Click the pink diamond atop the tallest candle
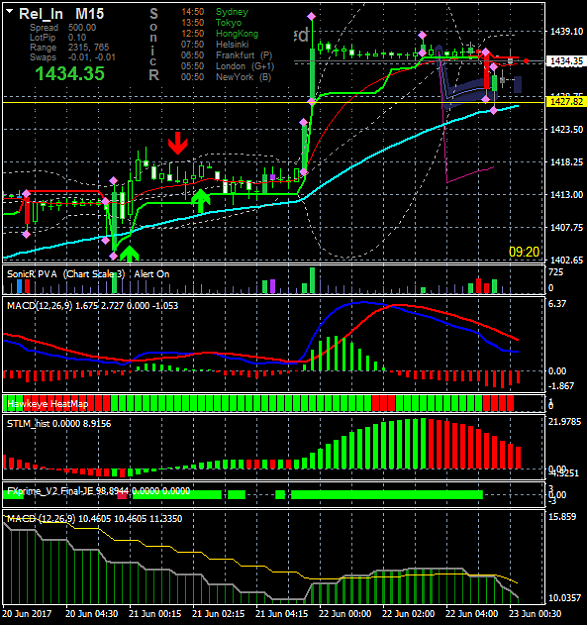Screen dimensions: 587x625 click(x=311, y=16)
